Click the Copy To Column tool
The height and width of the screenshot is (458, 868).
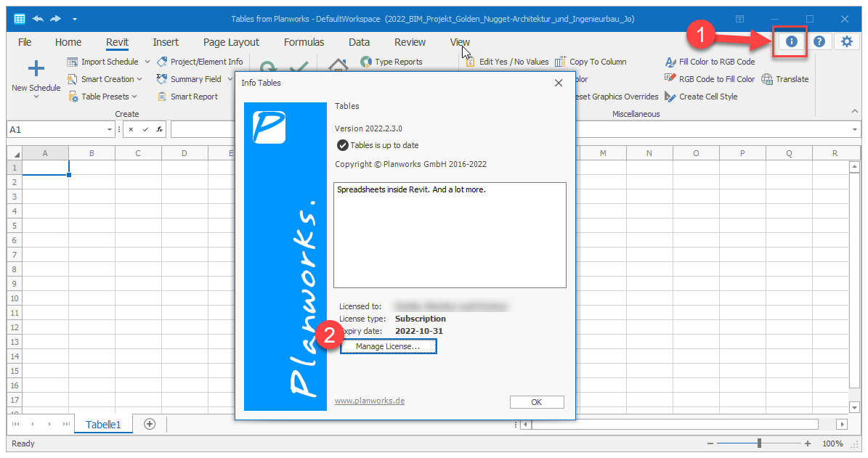click(591, 62)
